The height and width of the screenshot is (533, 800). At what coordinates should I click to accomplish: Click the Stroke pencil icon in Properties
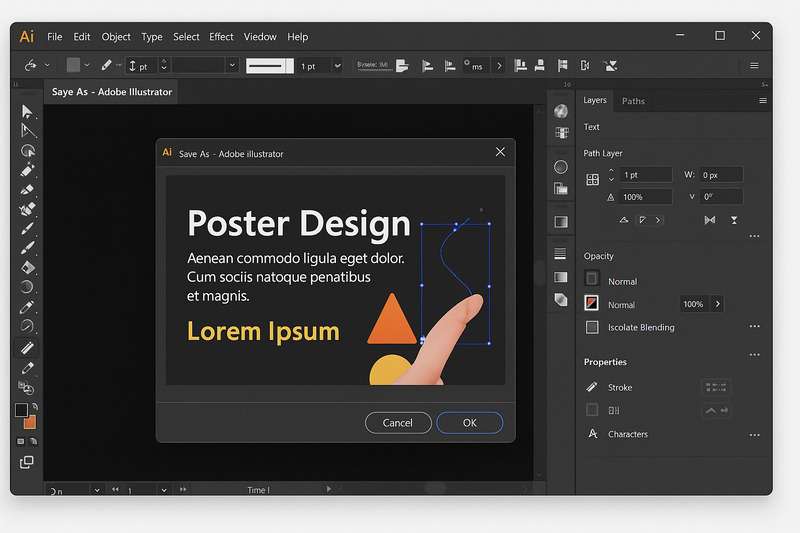[592, 387]
